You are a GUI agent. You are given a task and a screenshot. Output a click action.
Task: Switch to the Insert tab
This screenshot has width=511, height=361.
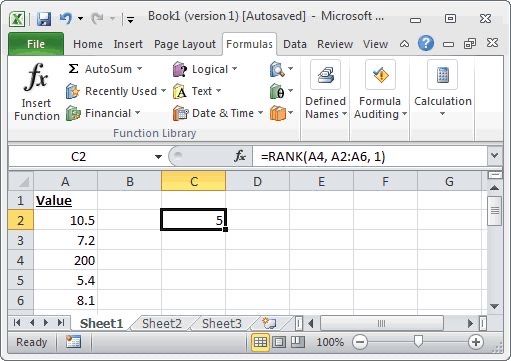coord(128,44)
